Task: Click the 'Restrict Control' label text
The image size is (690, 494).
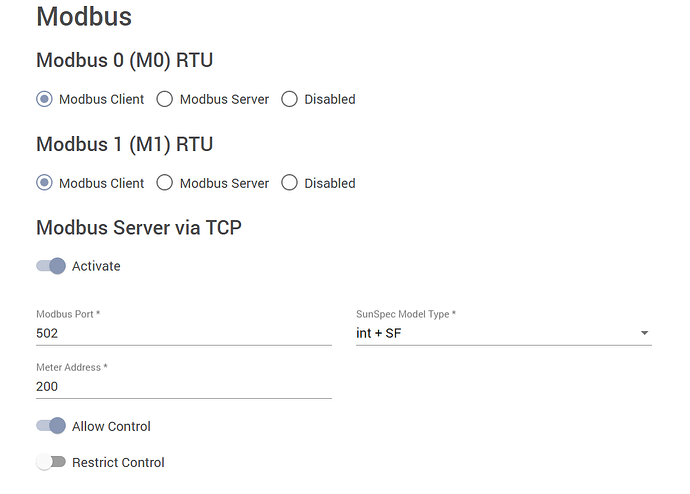Action: [118, 462]
